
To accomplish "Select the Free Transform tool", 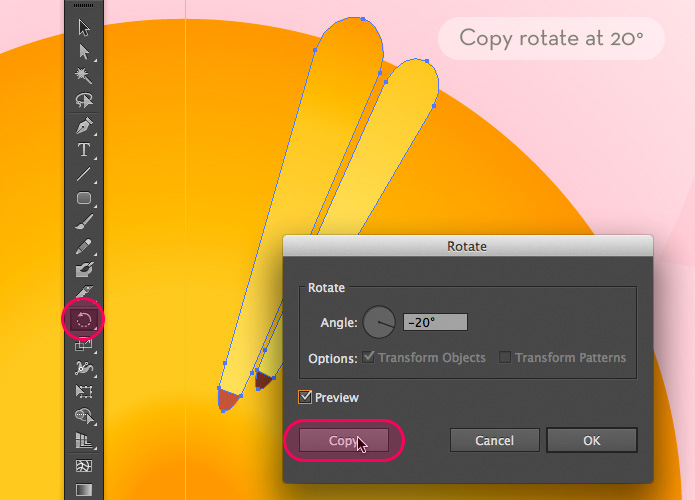I will [x=84, y=391].
